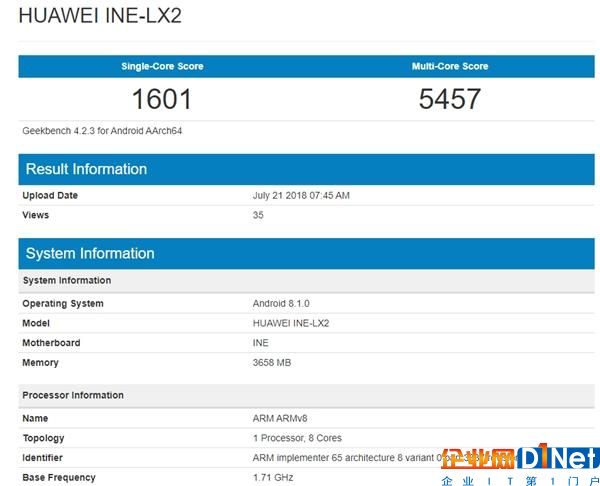Image resolution: width=600 pixels, height=486 pixels.
Task: Select the Single-Core Score header
Action: tap(162, 66)
